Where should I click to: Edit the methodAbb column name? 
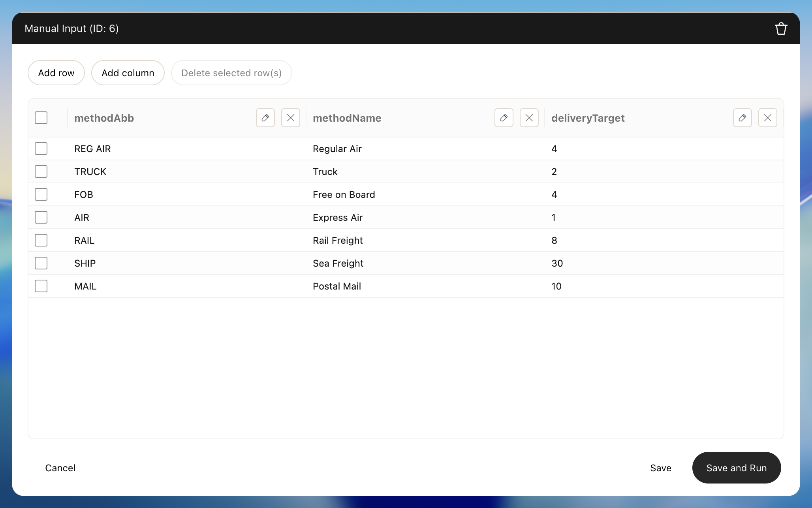tap(265, 118)
